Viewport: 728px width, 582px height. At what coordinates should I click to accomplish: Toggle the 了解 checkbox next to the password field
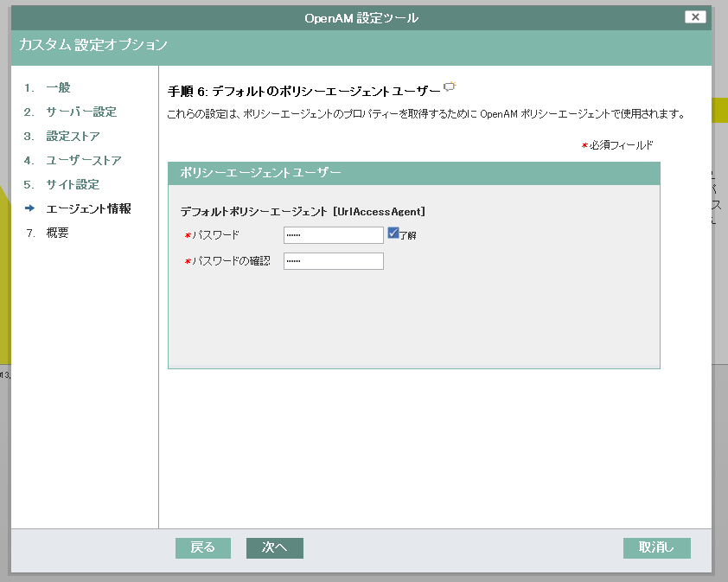pyautogui.click(x=393, y=233)
